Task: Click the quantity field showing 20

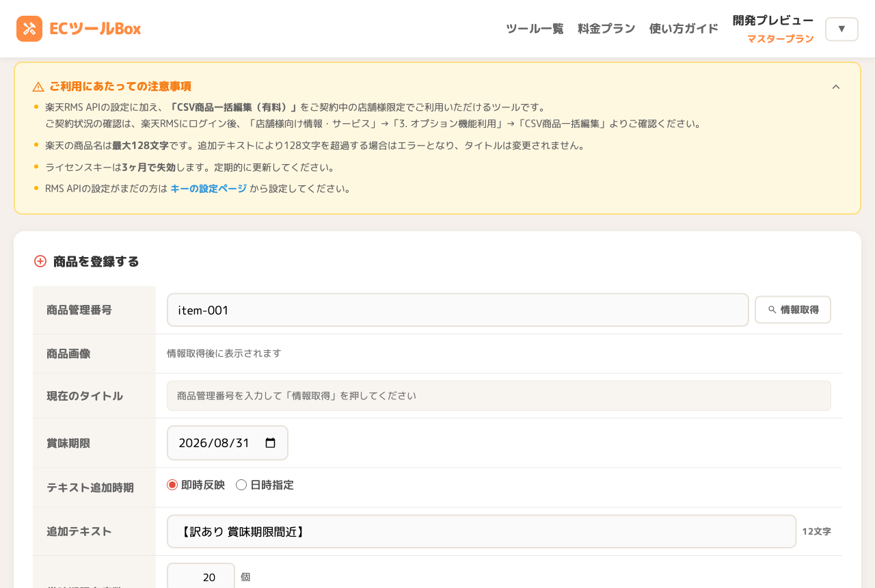Action: (x=201, y=577)
